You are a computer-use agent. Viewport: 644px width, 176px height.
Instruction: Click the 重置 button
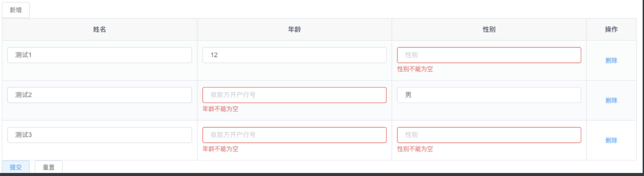[49, 167]
